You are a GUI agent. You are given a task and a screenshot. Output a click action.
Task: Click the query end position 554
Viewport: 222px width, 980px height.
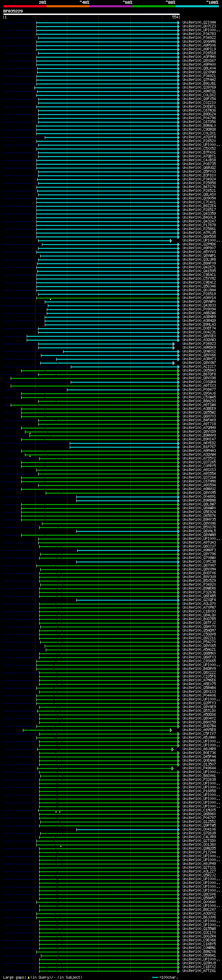coord(175,17)
